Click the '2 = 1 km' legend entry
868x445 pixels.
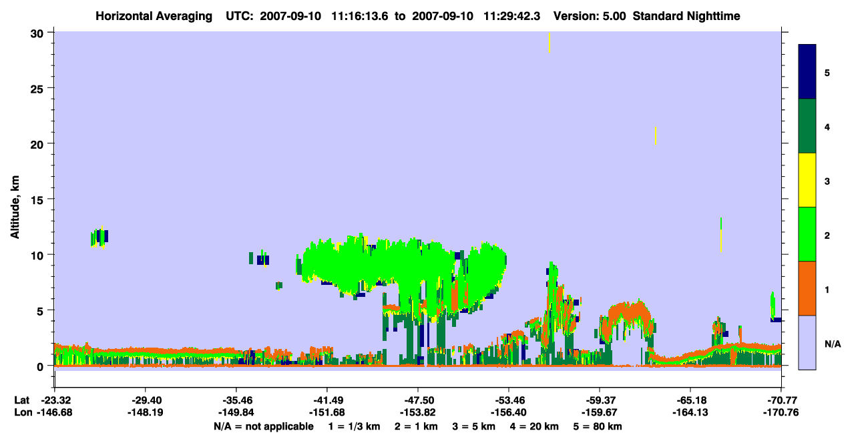pos(416,426)
